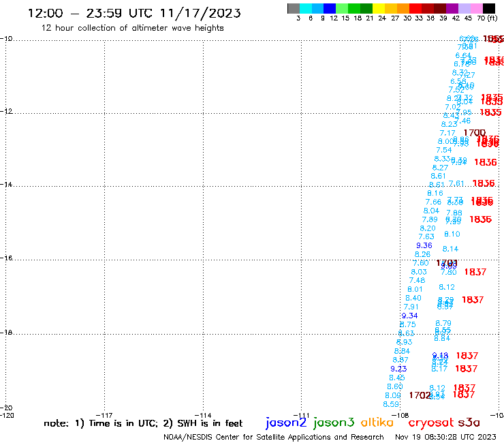The width and height of the screenshot is (504, 443).
Task: Click the subtitle '12 hour collection of altimeter wave heights'
Action: point(132,28)
